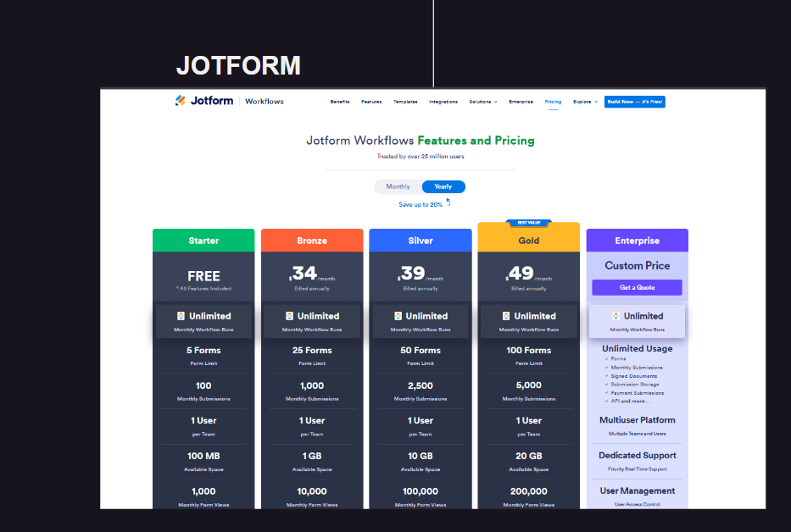791x532 pixels.
Task: Expand the Solutions dropdown menu
Action: tap(482, 102)
